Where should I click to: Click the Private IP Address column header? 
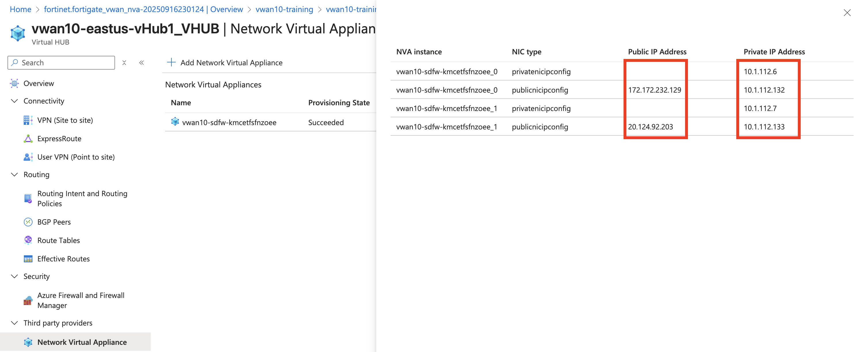(774, 52)
